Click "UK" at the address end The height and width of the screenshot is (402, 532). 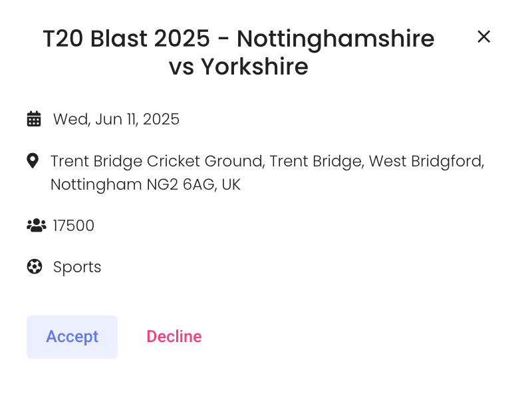tap(231, 184)
